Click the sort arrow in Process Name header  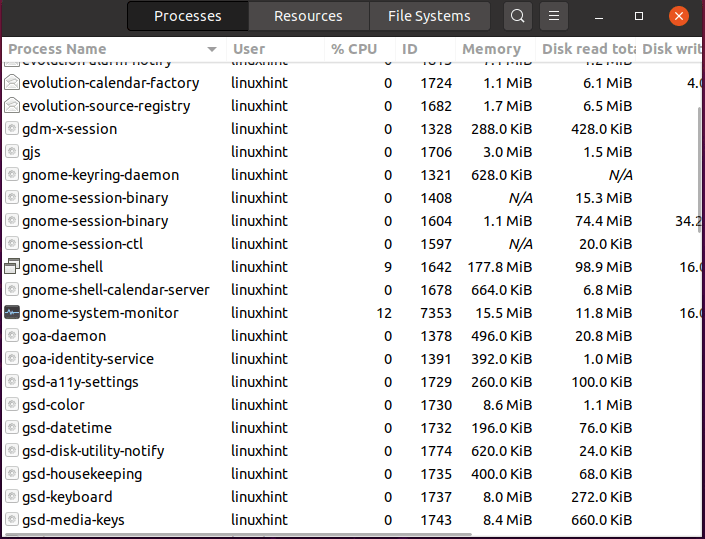tap(212, 49)
